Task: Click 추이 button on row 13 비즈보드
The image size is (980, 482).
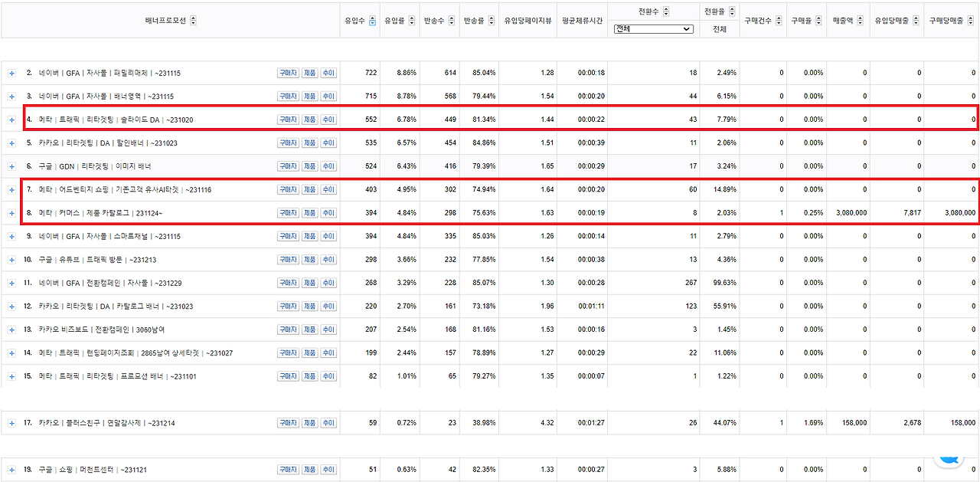Action: (328, 330)
